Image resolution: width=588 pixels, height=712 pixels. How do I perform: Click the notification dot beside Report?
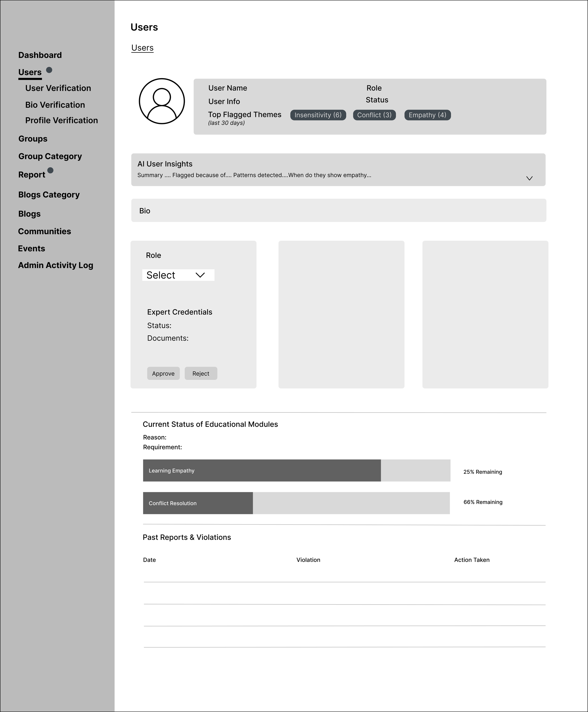coord(50,170)
